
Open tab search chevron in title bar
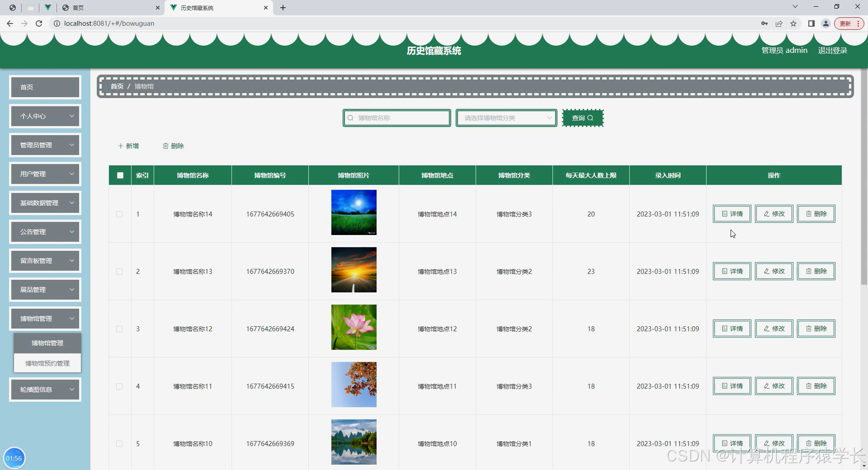tap(795, 6)
